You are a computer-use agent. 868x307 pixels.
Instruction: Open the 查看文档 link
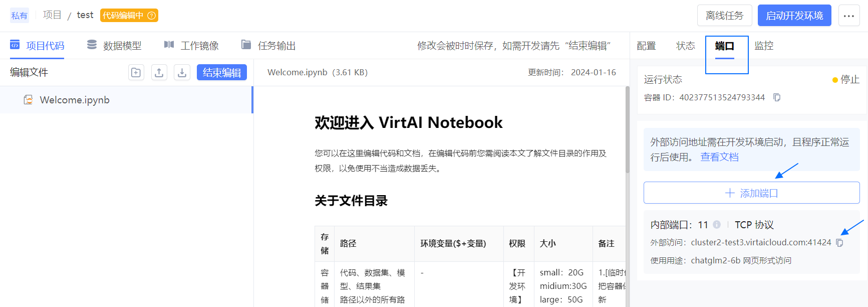click(x=719, y=157)
